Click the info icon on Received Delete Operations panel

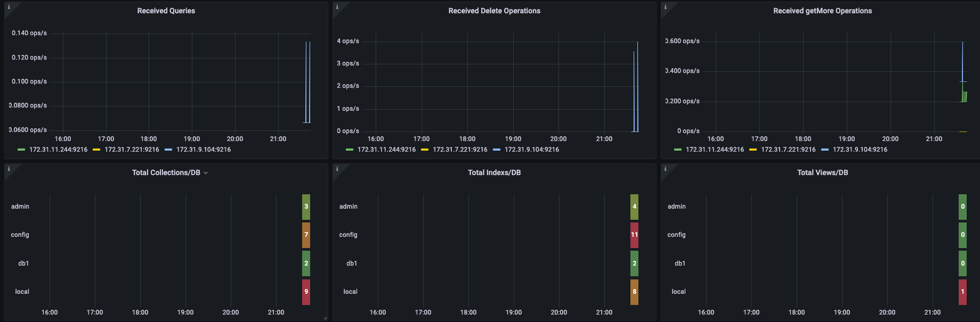tap(337, 7)
